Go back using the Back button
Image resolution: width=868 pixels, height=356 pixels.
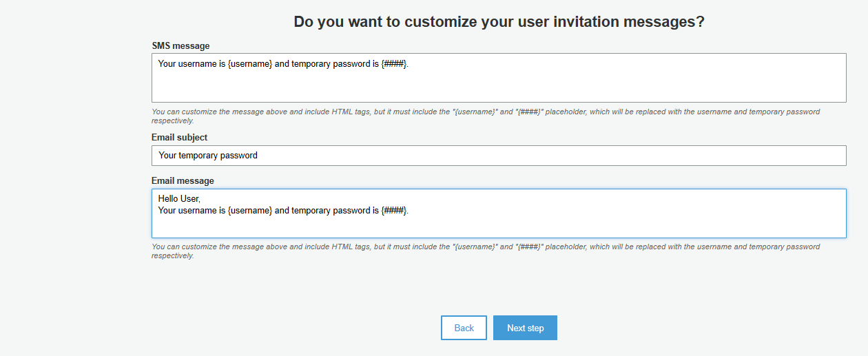[464, 328]
